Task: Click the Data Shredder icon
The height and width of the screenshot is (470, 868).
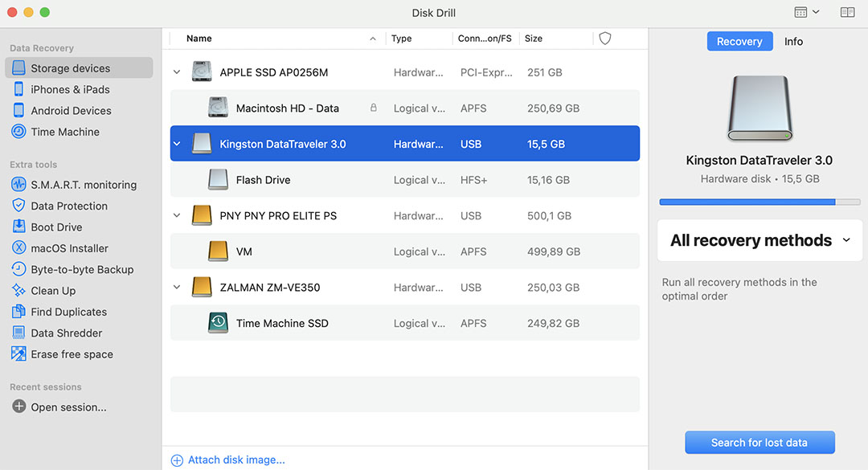Action: tap(18, 332)
